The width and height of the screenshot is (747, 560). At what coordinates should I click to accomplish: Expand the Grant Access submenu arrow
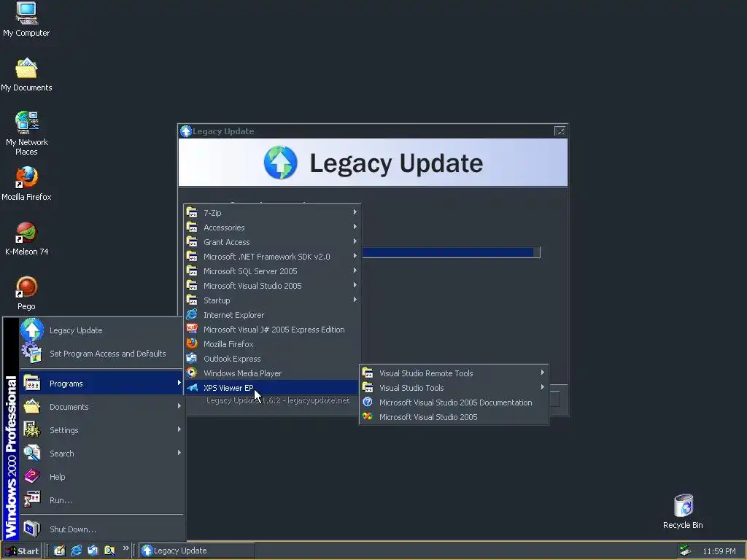[355, 241]
